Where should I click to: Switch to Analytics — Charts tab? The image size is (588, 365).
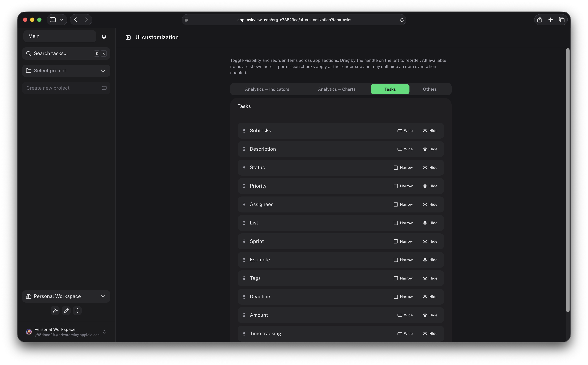coord(337,89)
